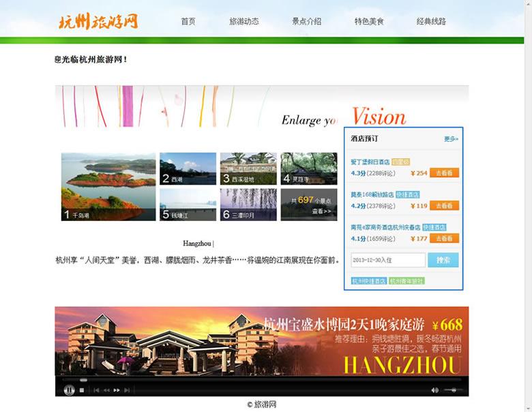The width and height of the screenshot is (532, 412).
Task: Click the video seek progress bar
Action: pyautogui.click(x=259, y=379)
